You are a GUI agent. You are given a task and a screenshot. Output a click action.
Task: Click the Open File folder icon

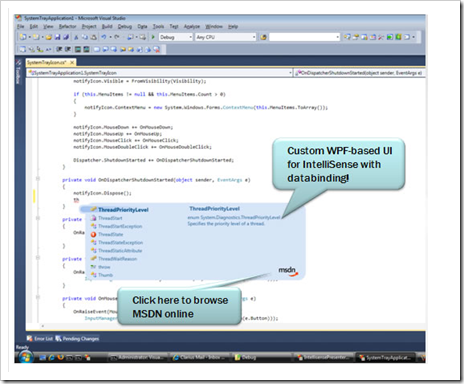tap(49, 37)
